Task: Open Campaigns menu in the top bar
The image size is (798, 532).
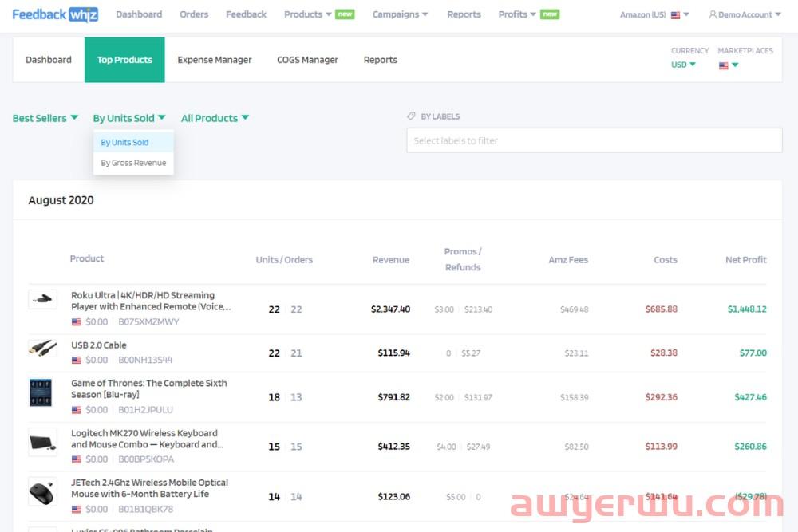Action: click(400, 14)
